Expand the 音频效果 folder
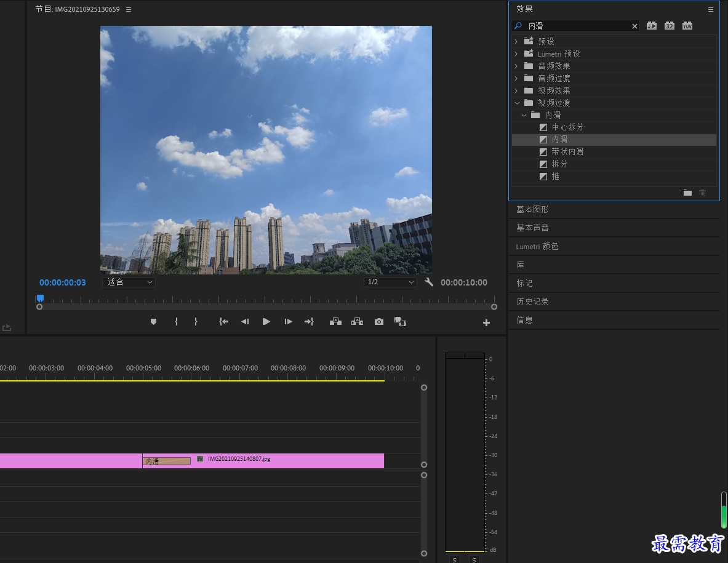 516,66
